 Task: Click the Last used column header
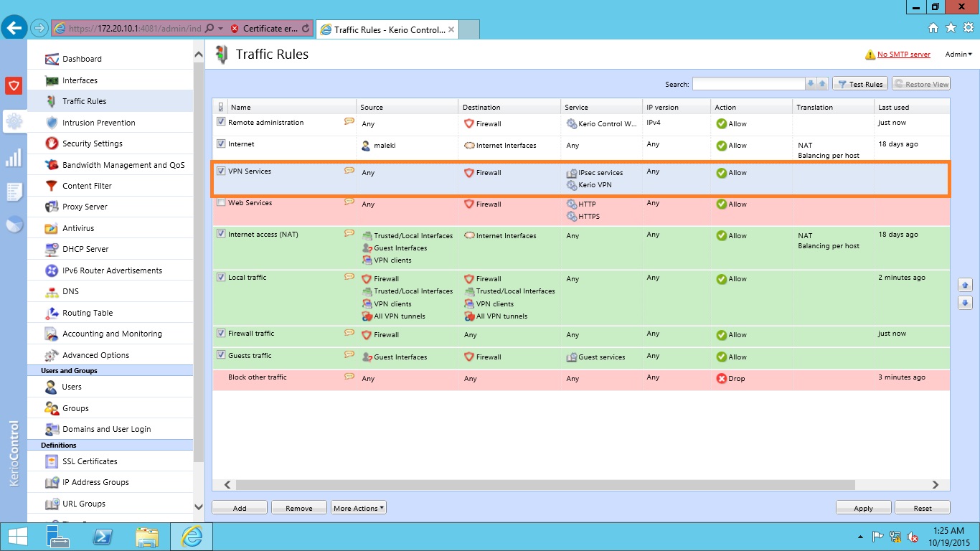pyautogui.click(x=912, y=107)
